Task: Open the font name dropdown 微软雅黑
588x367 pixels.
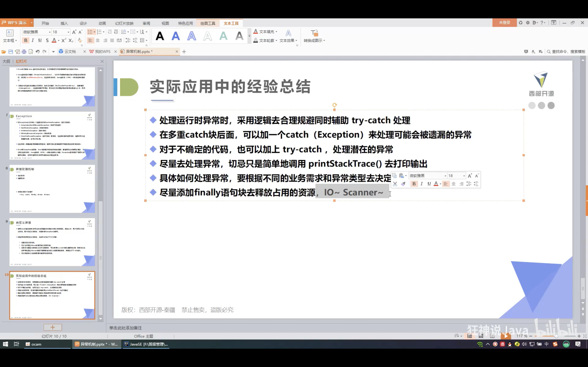Action: click(x=50, y=32)
